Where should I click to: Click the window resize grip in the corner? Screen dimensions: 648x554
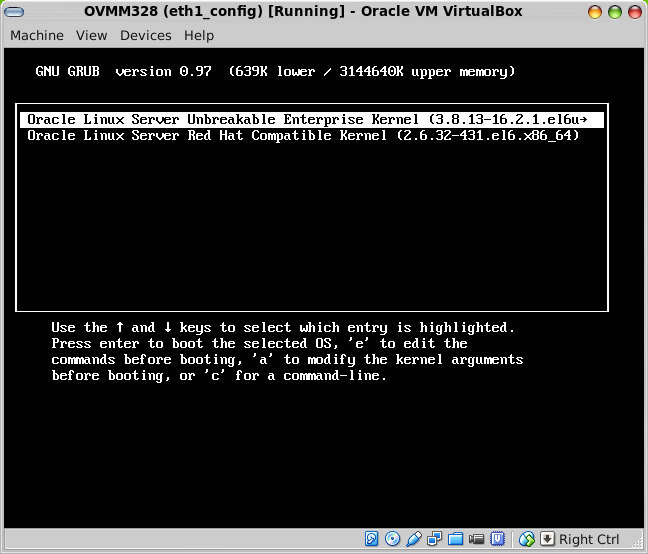click(637, 543)
